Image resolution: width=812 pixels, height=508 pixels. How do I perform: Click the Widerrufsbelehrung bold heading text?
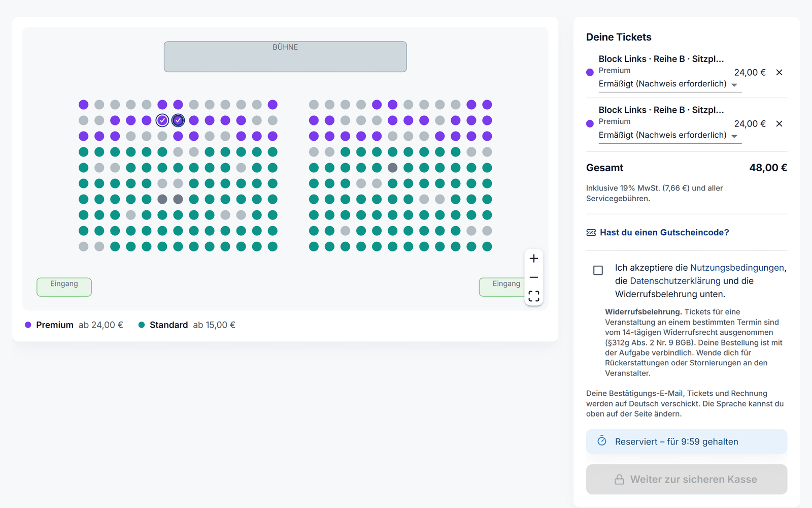click(x=643, y=312)
